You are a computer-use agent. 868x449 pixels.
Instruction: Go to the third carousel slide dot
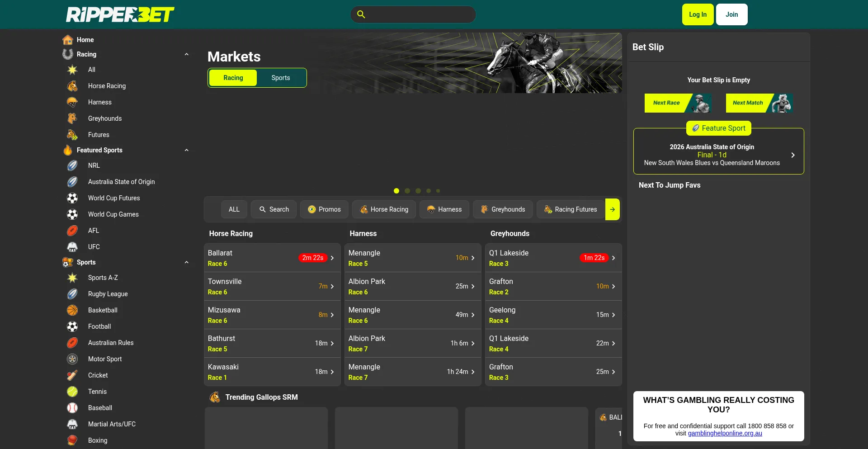click(x=418, y=191)
